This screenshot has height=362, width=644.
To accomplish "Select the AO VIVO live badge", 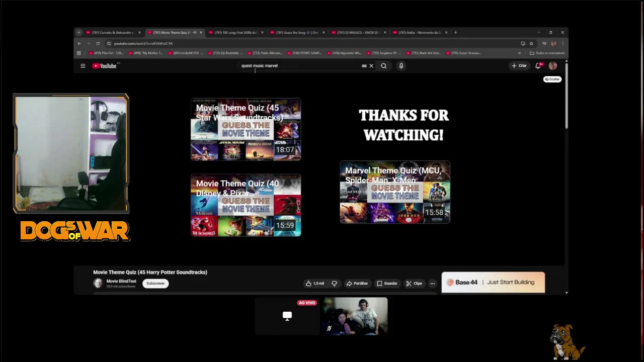I will point(307,303).
